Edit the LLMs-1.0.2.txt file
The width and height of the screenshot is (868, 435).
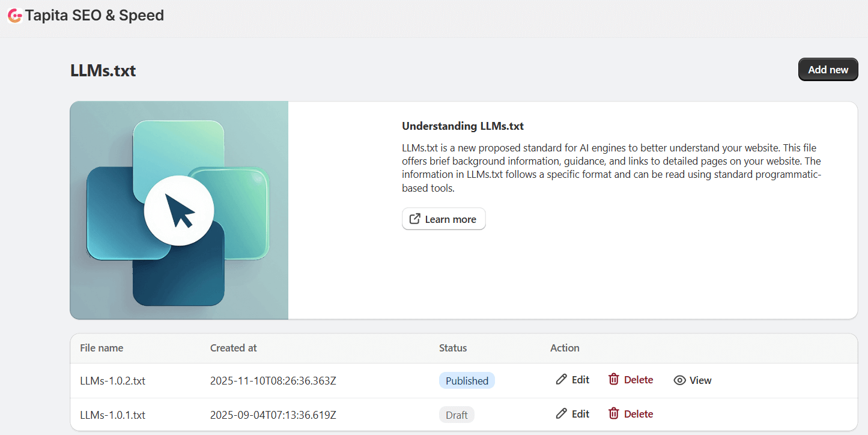click(572, 380)
